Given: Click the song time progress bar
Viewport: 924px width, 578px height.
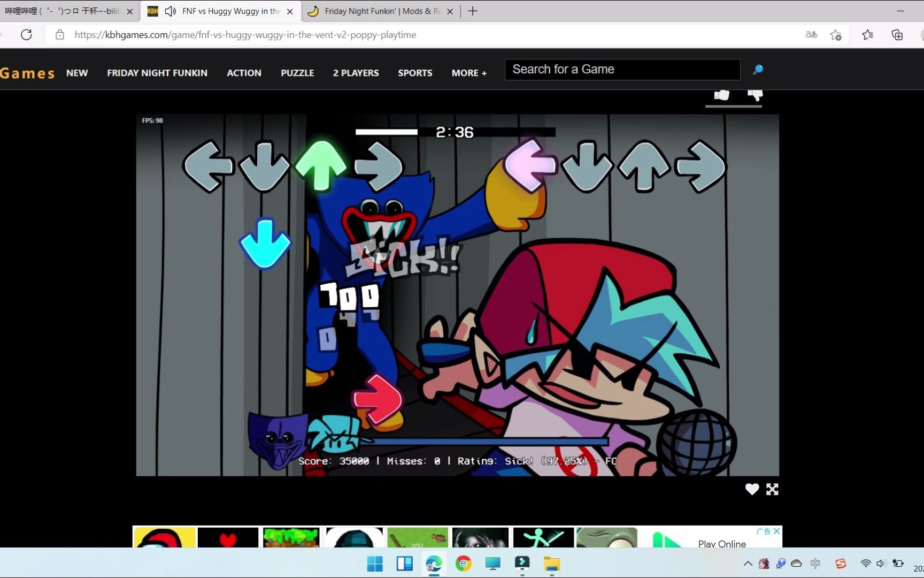Looking at the screenshot, I should [x=456, y=132].
